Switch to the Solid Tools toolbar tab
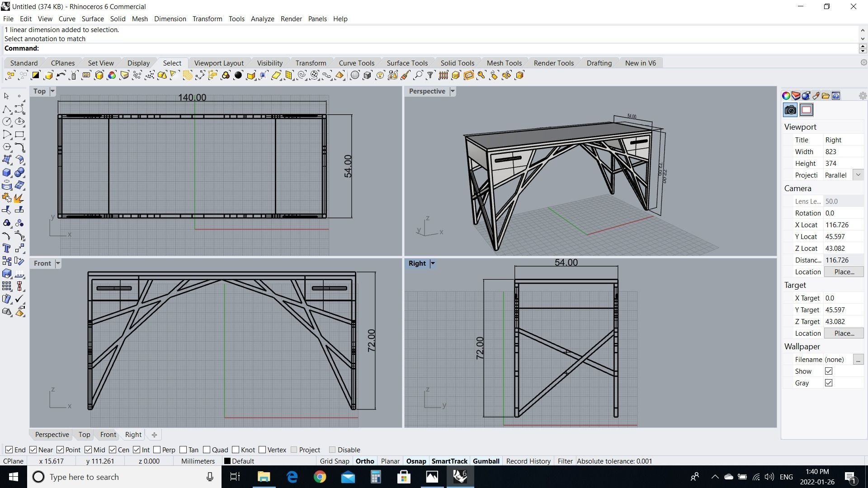The height and width of the screenshot is (488, 868). click(458, 63)
